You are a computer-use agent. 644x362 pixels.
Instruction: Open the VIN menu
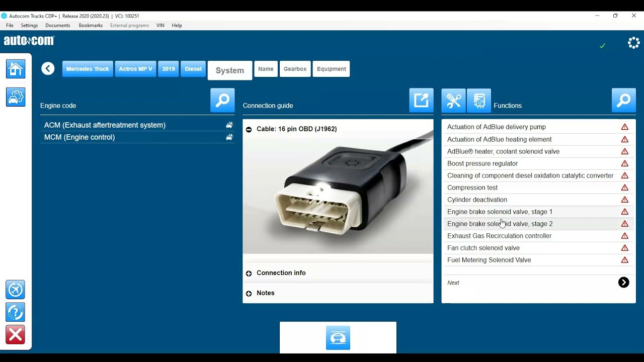(160, 26)
